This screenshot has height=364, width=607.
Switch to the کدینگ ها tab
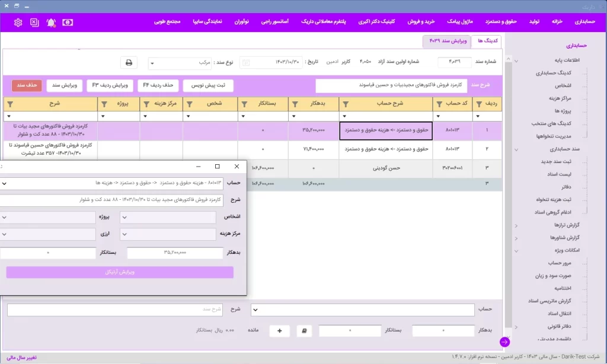coord(487,41)
